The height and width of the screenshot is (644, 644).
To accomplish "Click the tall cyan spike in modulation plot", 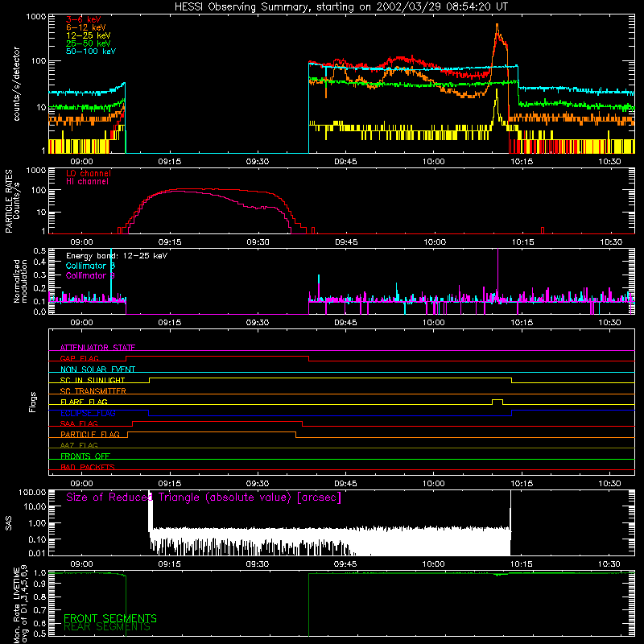I will click(x=111, y=273).
